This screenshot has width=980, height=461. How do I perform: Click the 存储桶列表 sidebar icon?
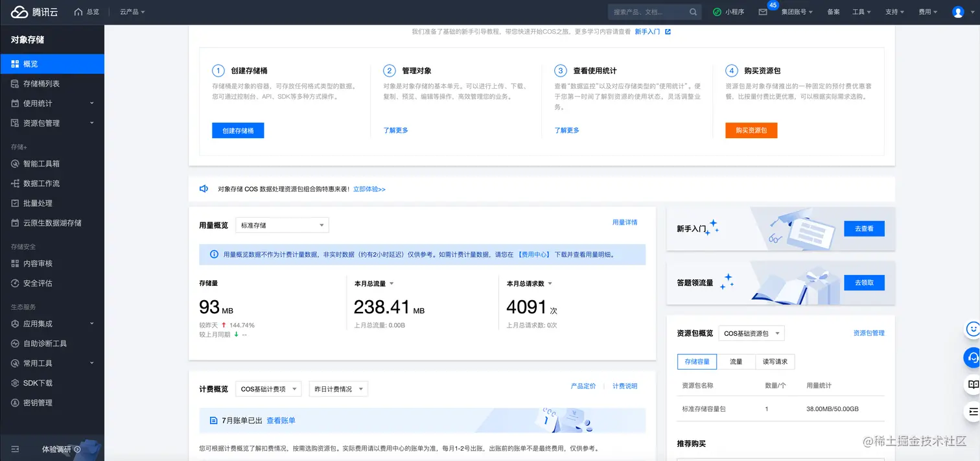[16, 84]
